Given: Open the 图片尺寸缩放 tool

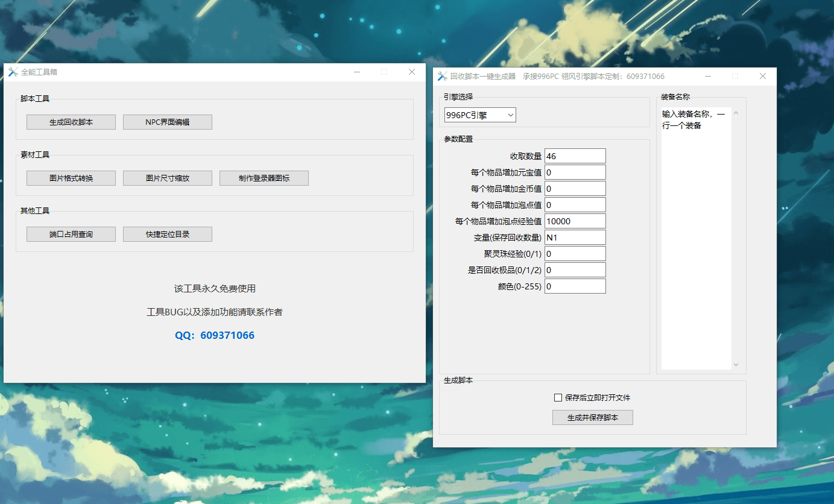Looking at the screenshot, I should [x=168, y=178].
